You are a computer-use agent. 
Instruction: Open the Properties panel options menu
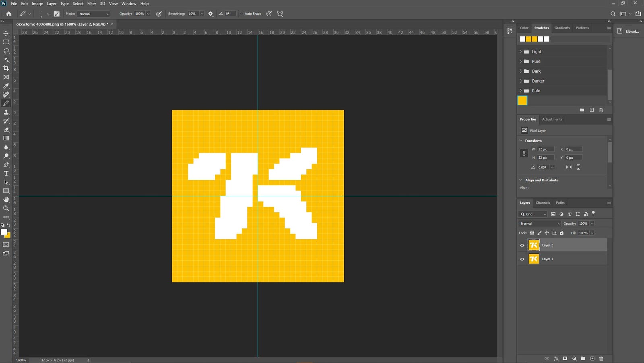[x=609, y=119]
